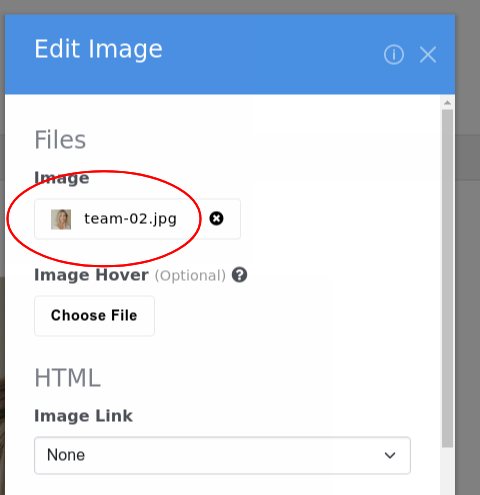Click the (Optional) text beside Image Hover
The image size is (480, 495).
[190, 276]
